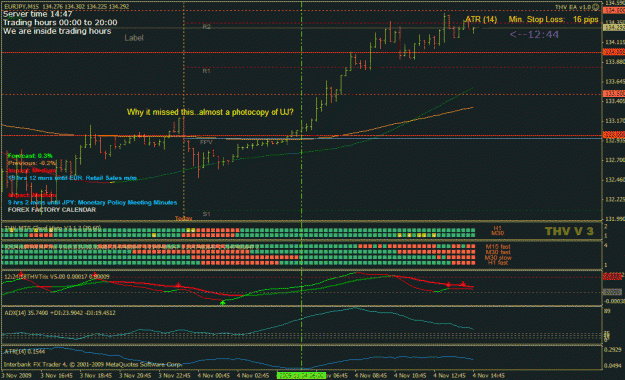Select the yellow 'Why it missed this' annotation
Screen dimensions: 625x380
point(210,112)
